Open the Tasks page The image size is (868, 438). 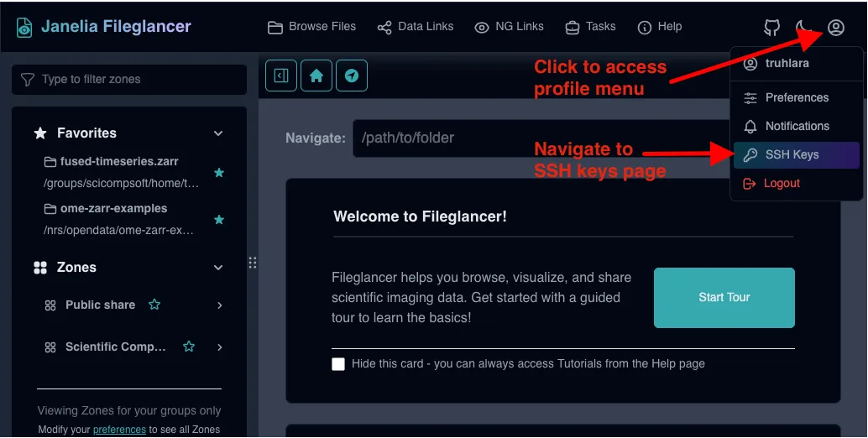(590, 27)
